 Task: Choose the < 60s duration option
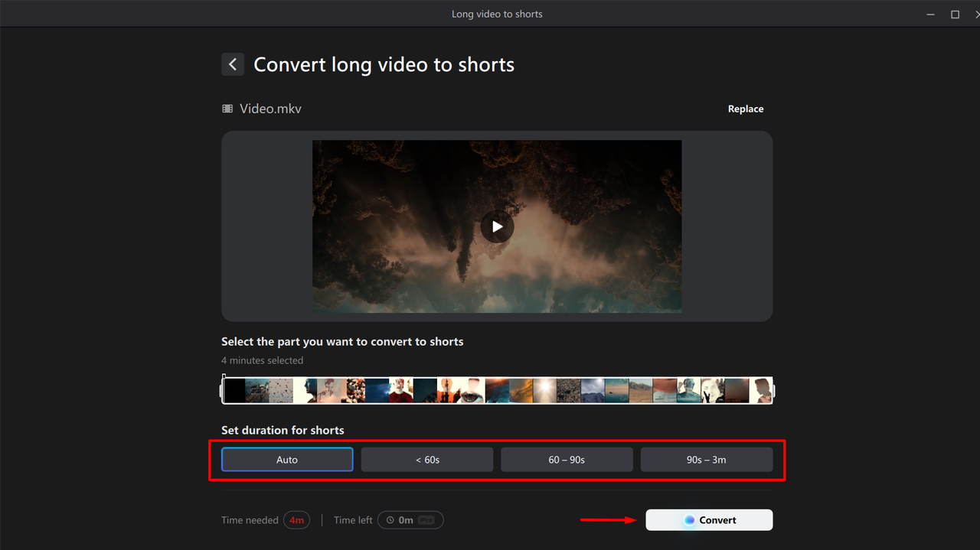[x=427, y=460]
